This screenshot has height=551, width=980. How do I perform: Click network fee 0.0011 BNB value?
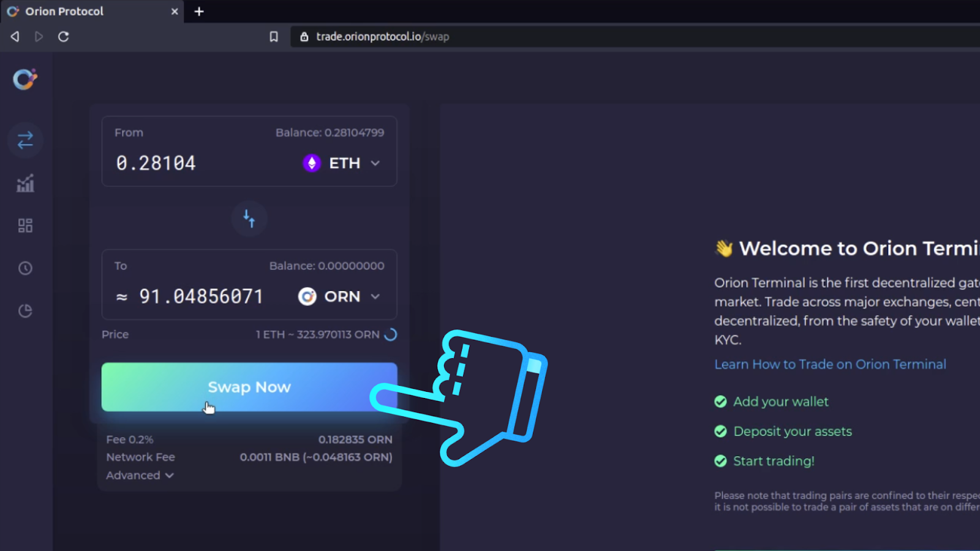(316, 457)
